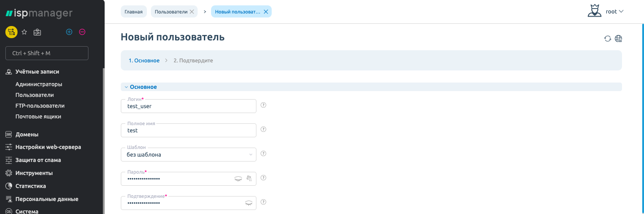The width and height of the screenshot is (644, 214).
Task: Expand Домены in the sidebar menu
Action: [x=27, y=134]
